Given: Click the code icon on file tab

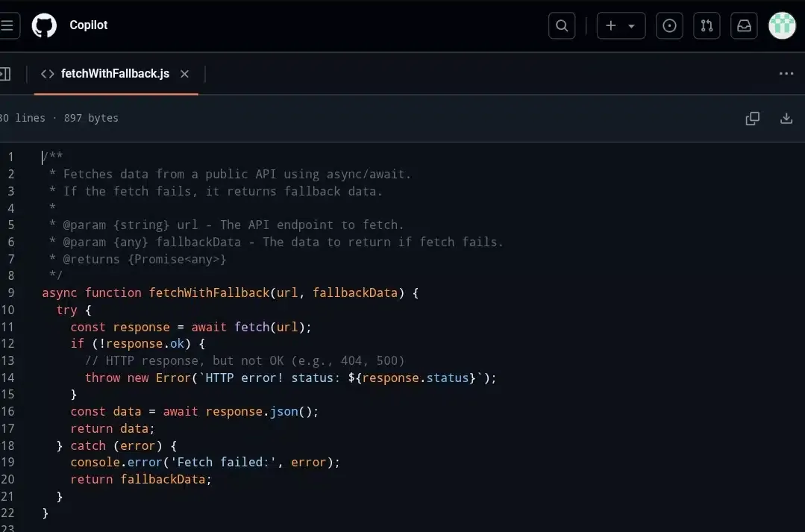Looking at the screenshot, I should [48, 74].
